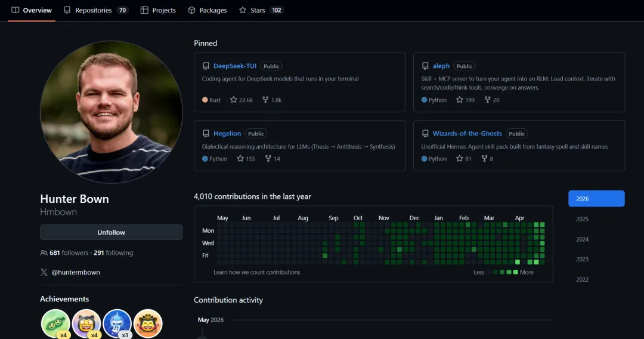644x339 pixels.
Task: Click the Public badge on DeepSeek-TUI card
Action: coord(271,66)
